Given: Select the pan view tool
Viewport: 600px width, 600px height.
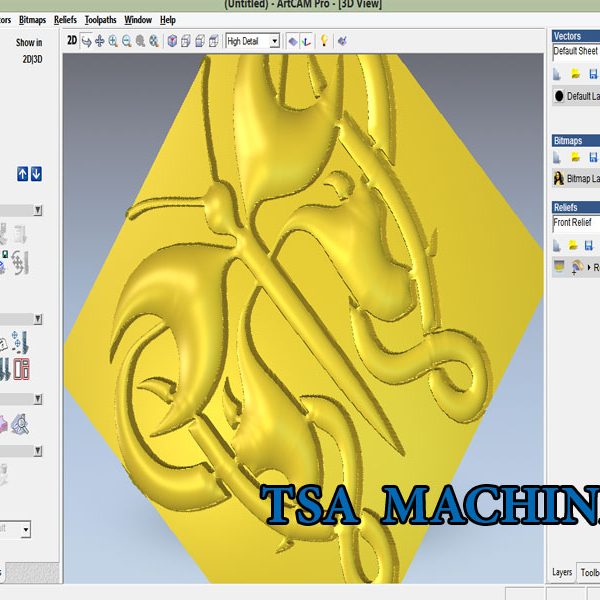Looking at the screenshot, I should (99, 41).
